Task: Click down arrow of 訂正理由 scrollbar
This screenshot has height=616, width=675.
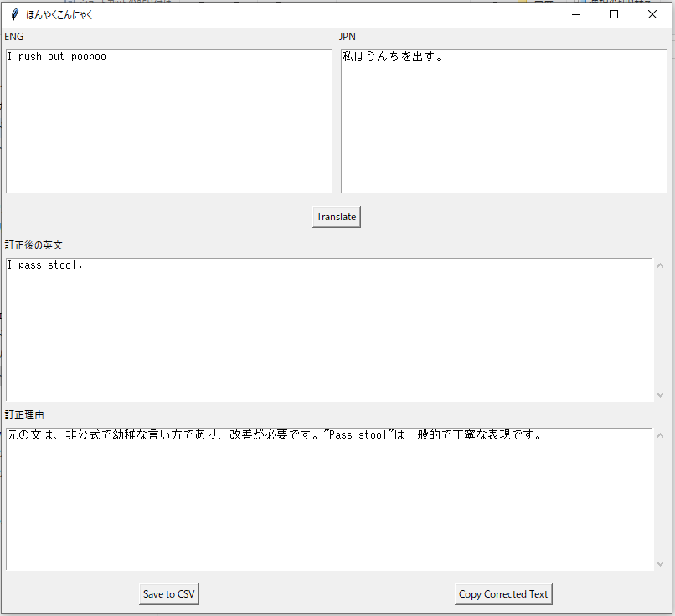Action: click(x=661, y=564)
